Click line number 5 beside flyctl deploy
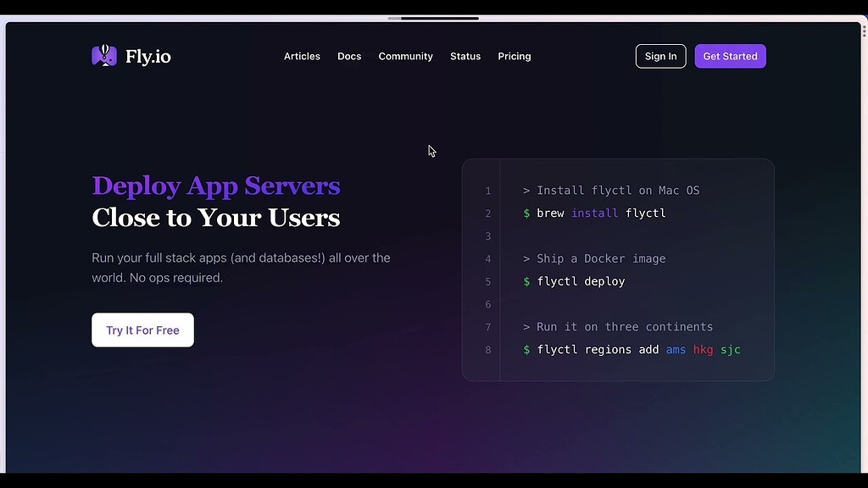868x488 pixels. [x=487, y=281]
